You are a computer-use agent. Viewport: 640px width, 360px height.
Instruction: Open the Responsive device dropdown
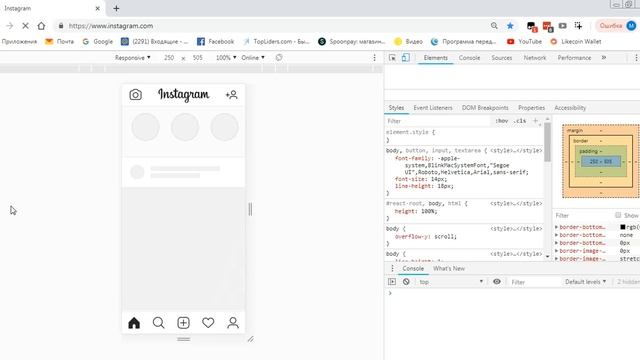pyautogui.click(x=133, y=58)
